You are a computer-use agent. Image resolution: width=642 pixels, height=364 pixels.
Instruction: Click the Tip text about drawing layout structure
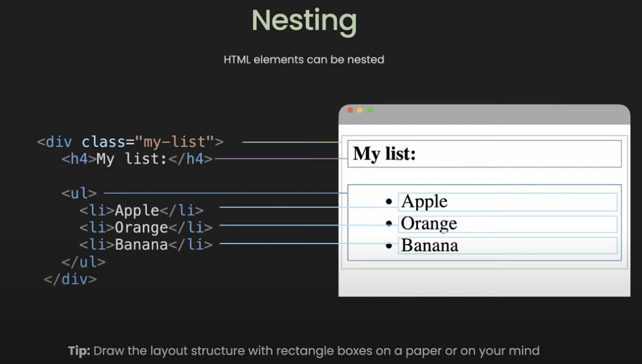304,351
